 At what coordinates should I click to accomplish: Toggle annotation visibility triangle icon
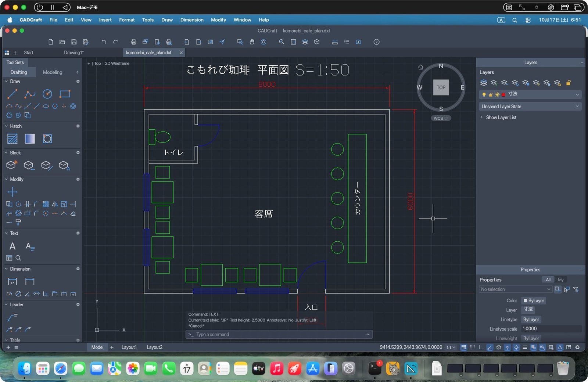[560, 347]
